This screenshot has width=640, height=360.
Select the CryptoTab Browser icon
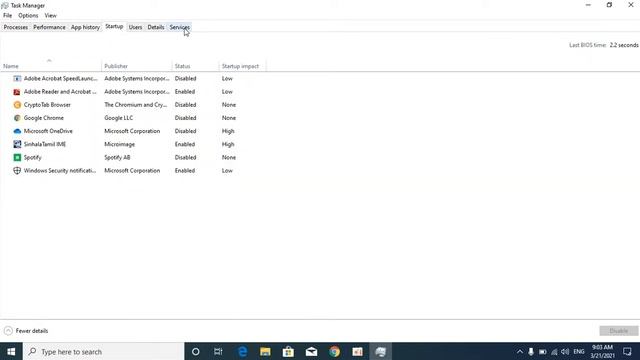coord(17,105)
